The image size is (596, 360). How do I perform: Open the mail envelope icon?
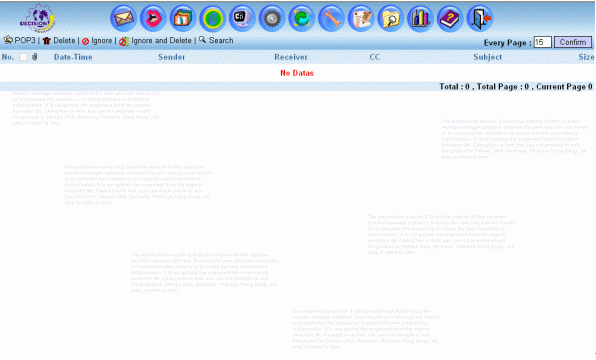pos(124,18)
